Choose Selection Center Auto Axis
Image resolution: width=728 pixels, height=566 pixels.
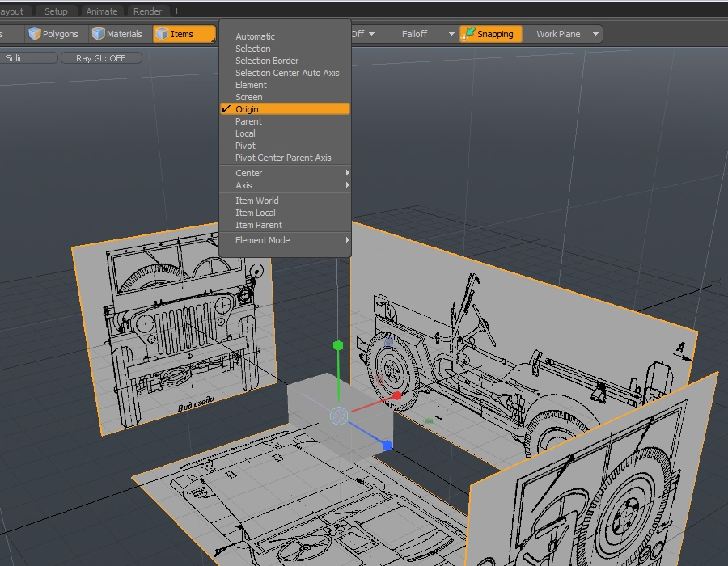[x=285, y=73]
